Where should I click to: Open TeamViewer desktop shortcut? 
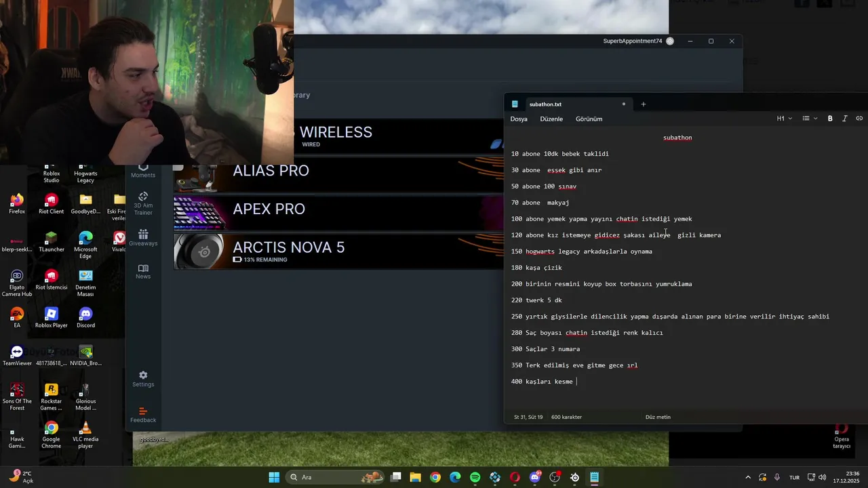17,356
